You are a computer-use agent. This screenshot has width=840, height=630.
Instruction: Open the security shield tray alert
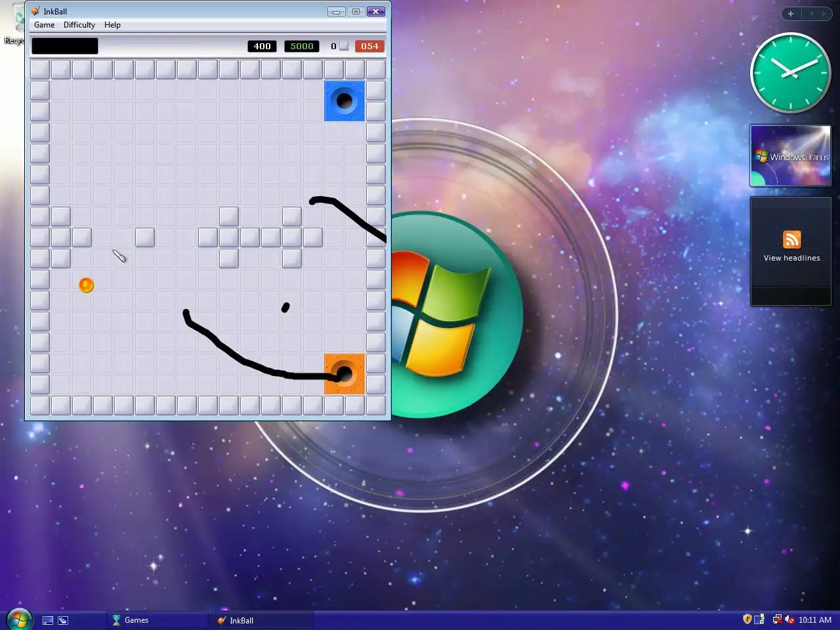(747, 619)
